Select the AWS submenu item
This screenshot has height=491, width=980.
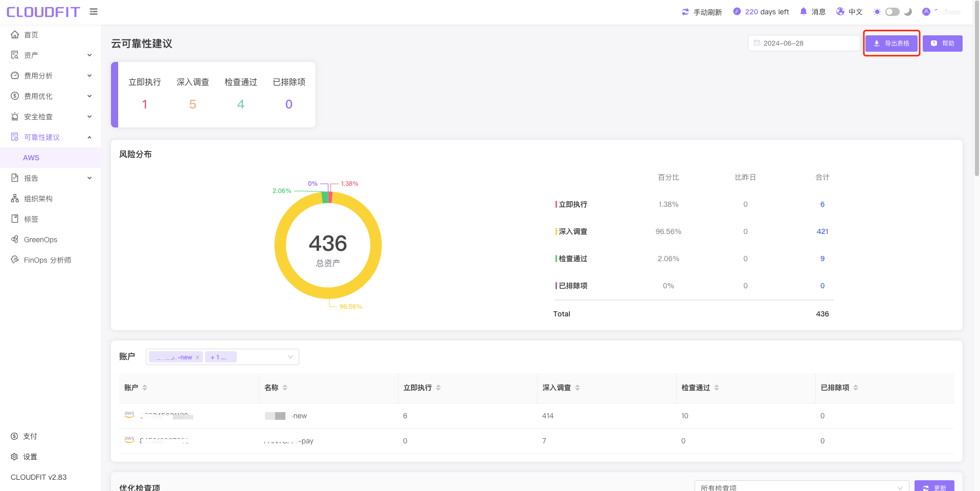(x=50, y=158)
